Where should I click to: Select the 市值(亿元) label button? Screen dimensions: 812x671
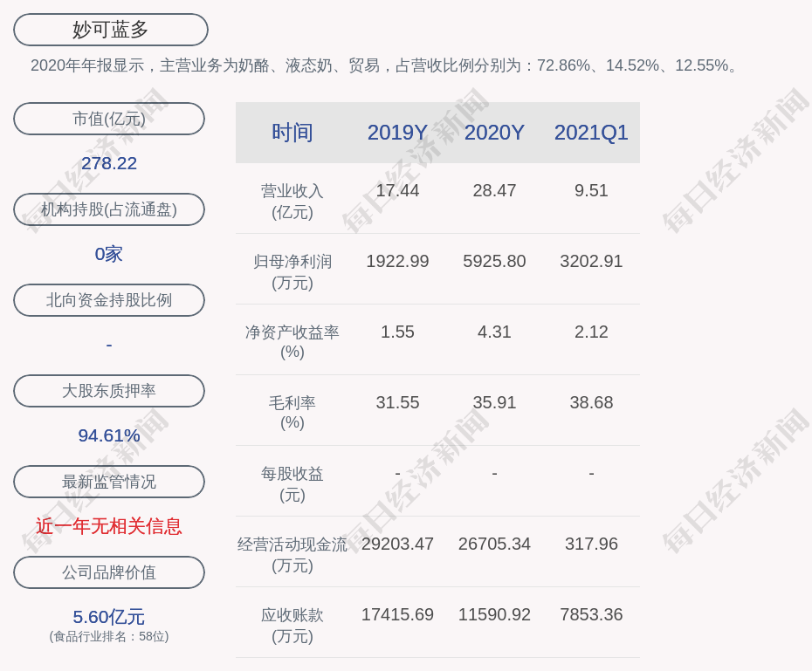109,119
